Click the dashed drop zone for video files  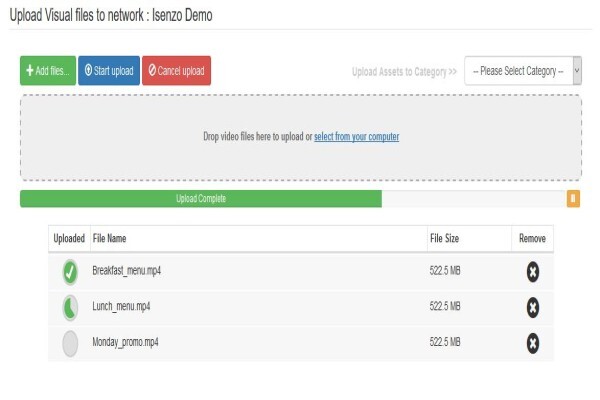(301, 137)
